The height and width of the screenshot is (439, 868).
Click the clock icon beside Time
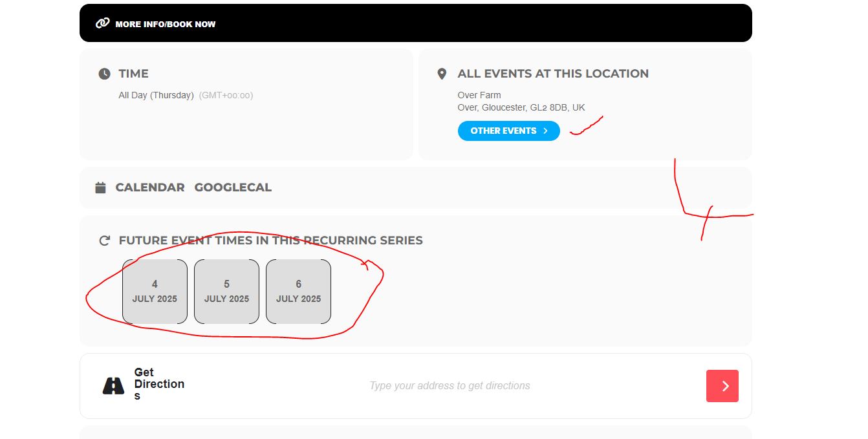[x=104, y=74]
